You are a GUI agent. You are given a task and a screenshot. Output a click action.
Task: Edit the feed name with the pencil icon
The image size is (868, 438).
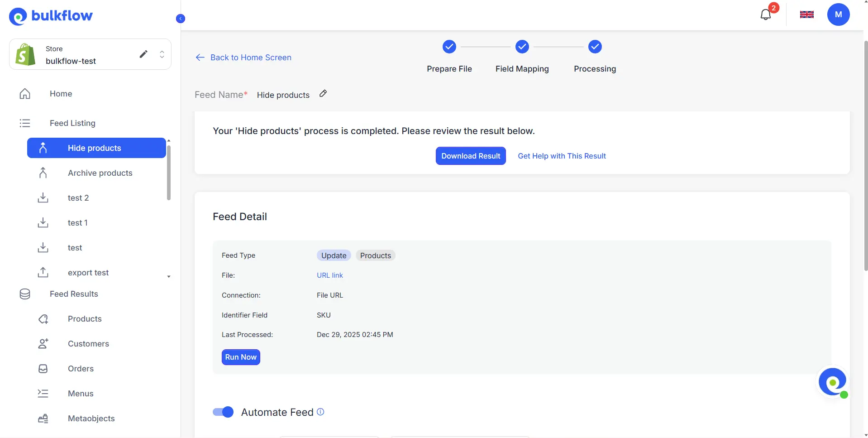click(x=323, y=93)
